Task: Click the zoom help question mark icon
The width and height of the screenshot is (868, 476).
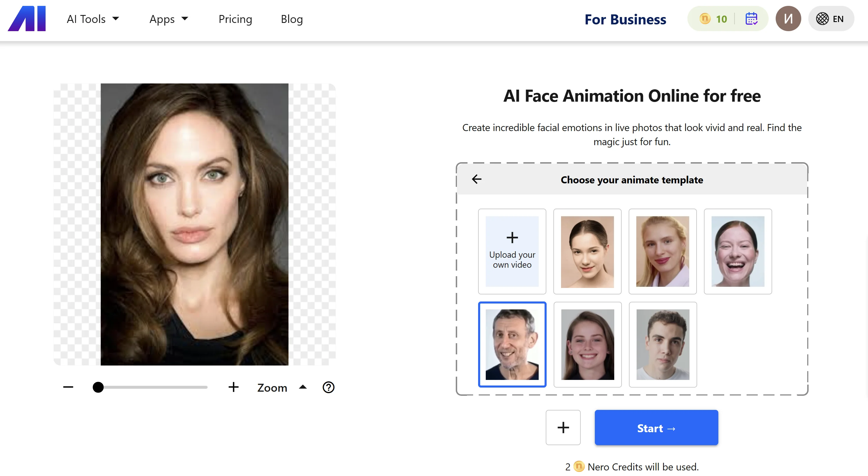Action: [328, 387]
